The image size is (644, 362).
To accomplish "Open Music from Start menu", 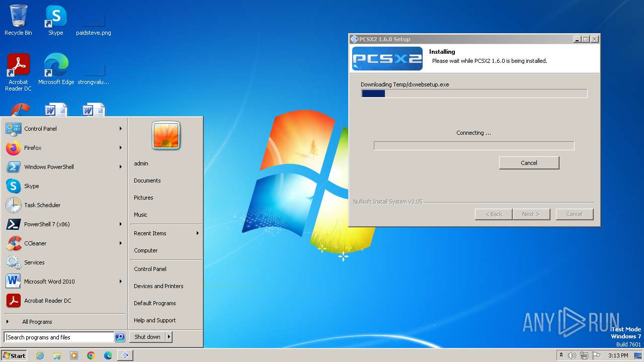I will click(x=166, y=215).
